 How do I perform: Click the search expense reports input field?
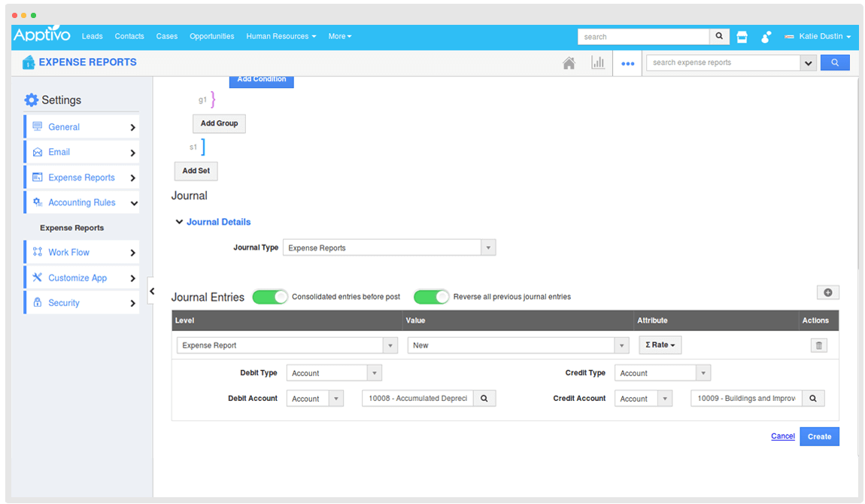click(x=722, y=63)
